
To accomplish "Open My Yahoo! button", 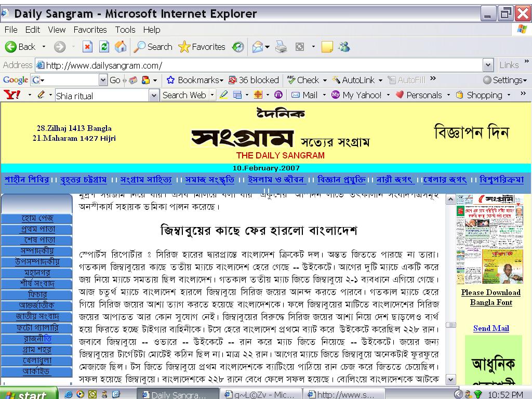I will (356, 95).
